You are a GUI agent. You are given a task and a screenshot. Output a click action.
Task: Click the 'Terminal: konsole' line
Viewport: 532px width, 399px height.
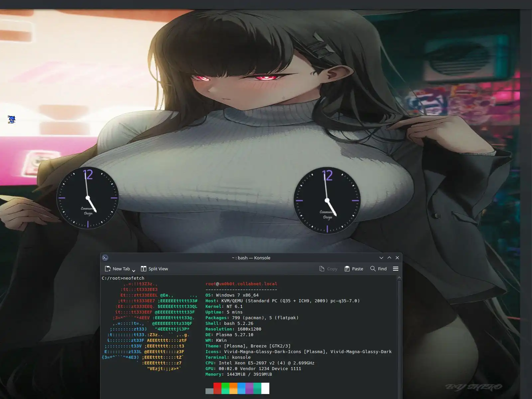[228, 357]
